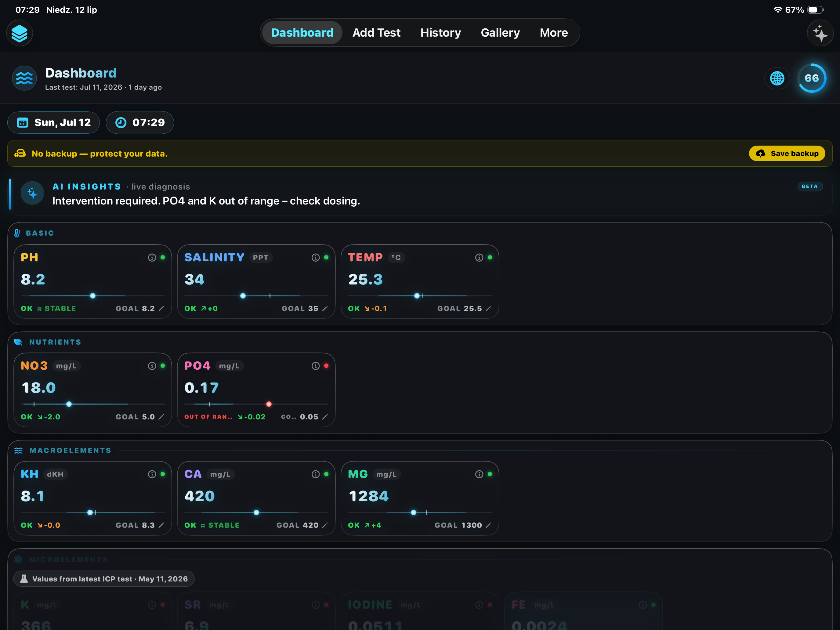
Task: Click the waves icon beside Dashboard title
Action: point(24,78)
